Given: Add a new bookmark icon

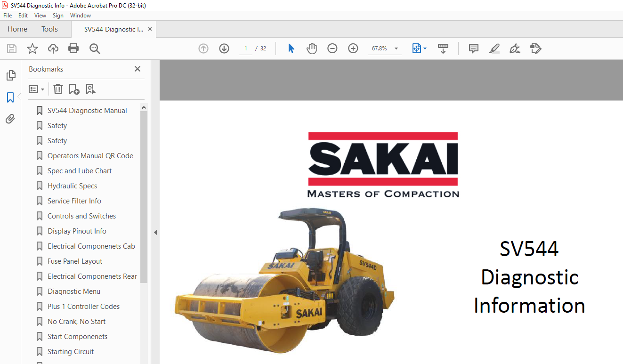Looking at the screenshot, I should pyautogui.click(x=74, y=89).
